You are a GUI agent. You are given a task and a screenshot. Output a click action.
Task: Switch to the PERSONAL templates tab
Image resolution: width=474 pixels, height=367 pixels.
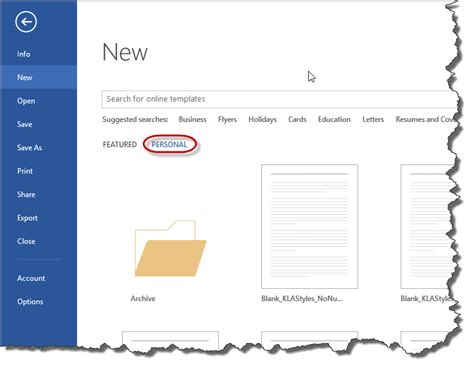[x=169, y=145]
